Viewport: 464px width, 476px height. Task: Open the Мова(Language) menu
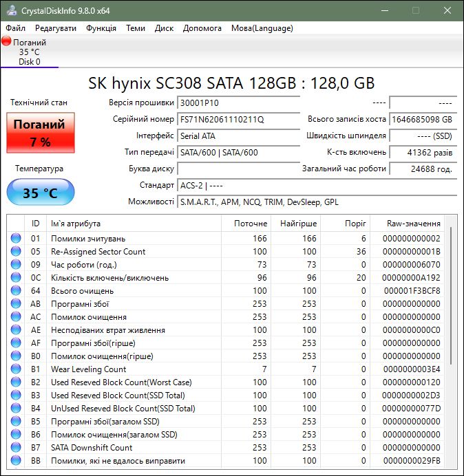[x=262, y=28]
